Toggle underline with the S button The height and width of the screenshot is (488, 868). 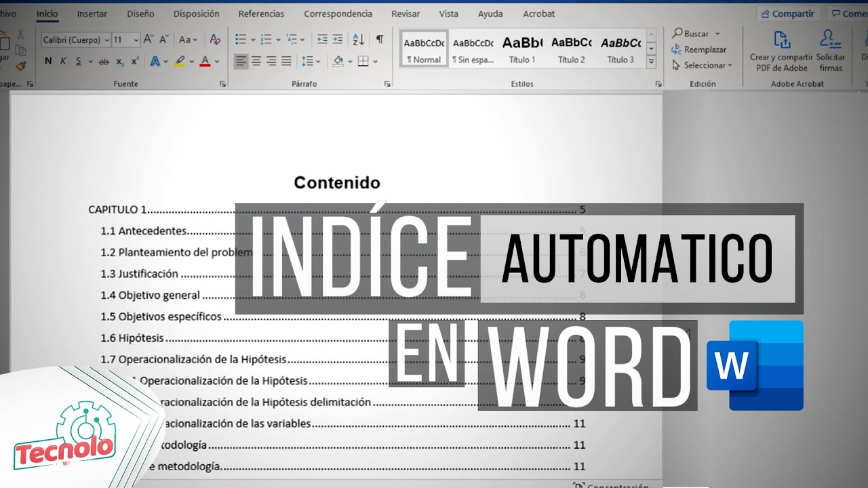(79, 62)
